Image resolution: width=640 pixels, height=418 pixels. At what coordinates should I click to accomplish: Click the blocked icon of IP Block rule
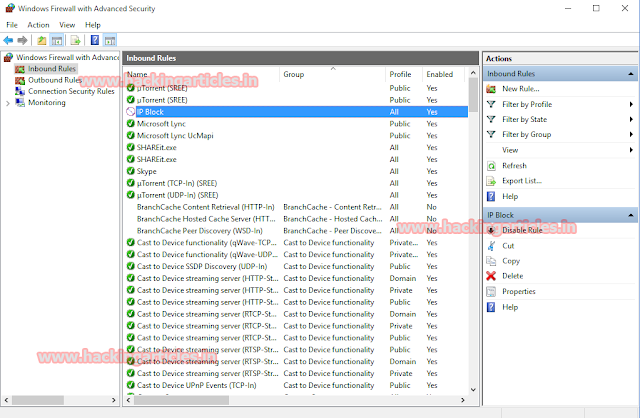(131, 111)
